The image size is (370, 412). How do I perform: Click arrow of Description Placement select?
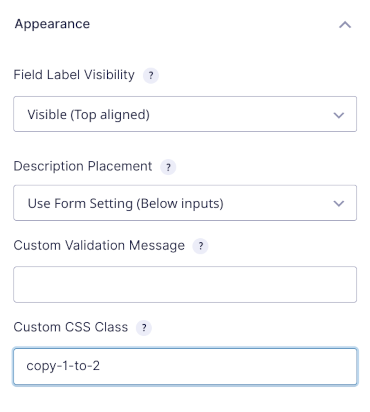coord(339,203)
